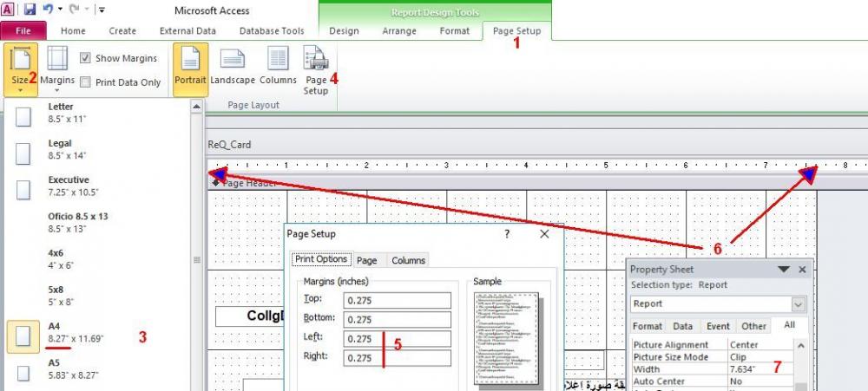Viewport: 868px width, 391px height.
Task: Select the ReQ_Card report document tab
Action: click(229, 145)
